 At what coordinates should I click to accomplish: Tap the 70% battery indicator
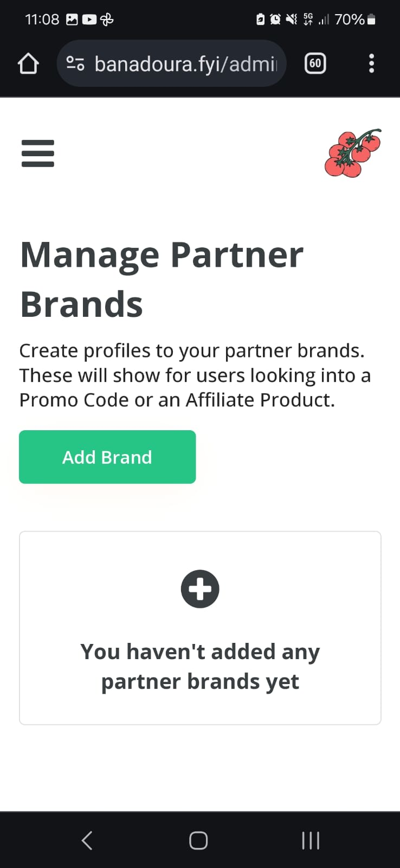point(355,20)
